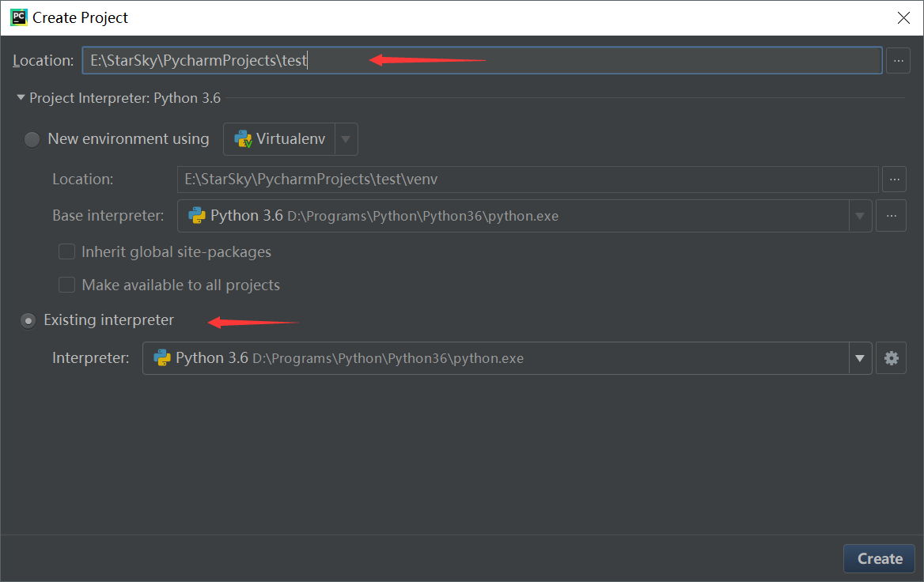This screenshot has height=582, width=924.
Task: Click the 'Base interpreter:' label
Action: [x=108, y=216]
